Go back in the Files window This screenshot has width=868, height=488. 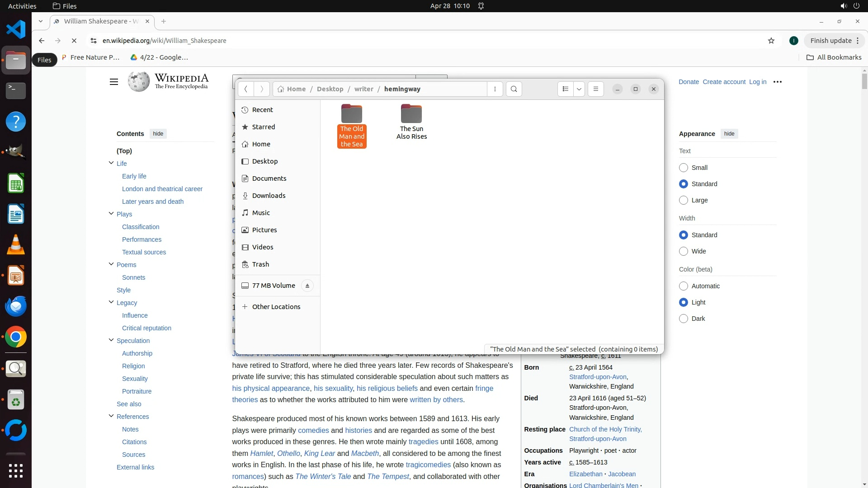pyautogui.click(x=245, y=89)
